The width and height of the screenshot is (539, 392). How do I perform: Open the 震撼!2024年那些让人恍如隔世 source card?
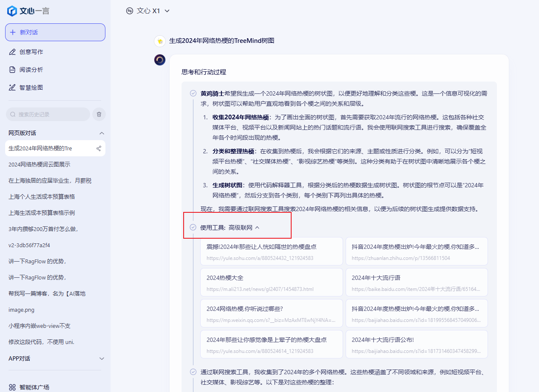point(272,251)
